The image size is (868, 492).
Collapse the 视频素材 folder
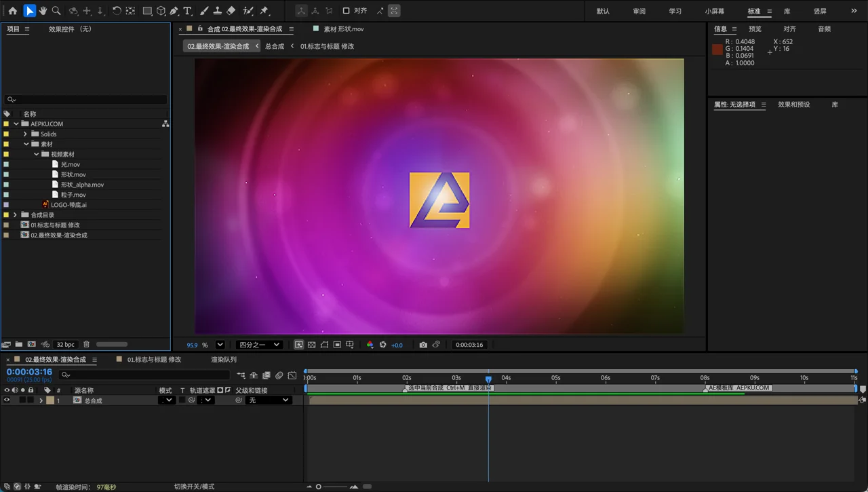[x=36, y=154]
